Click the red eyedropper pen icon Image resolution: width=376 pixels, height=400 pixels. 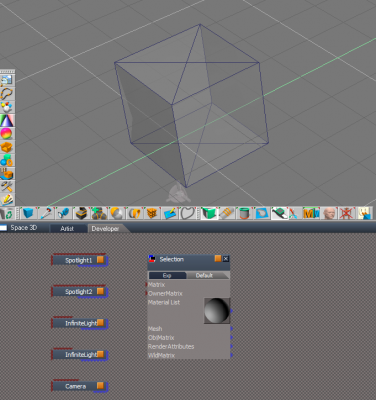[46, 213]
